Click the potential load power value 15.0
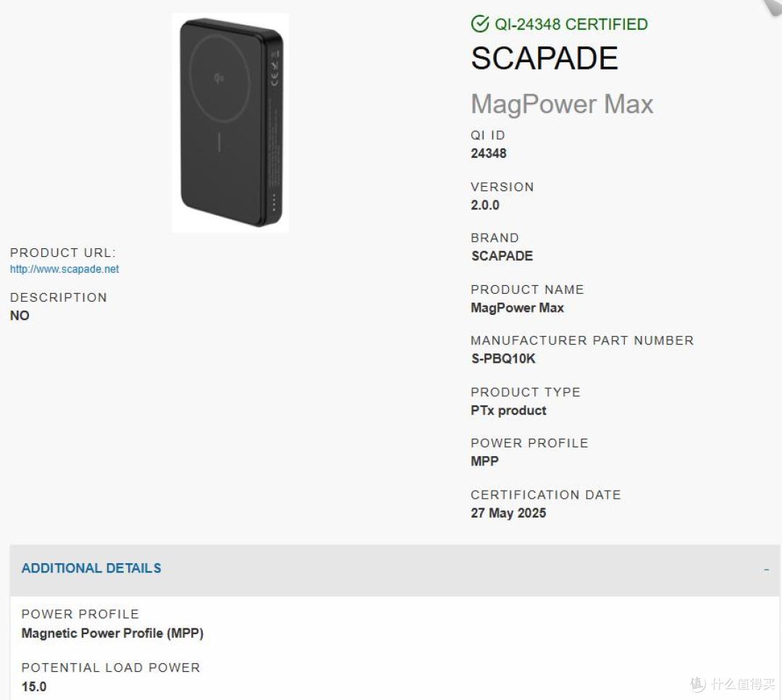The height and width of the screenshot is (700, 782). click(x=34, y=686)
